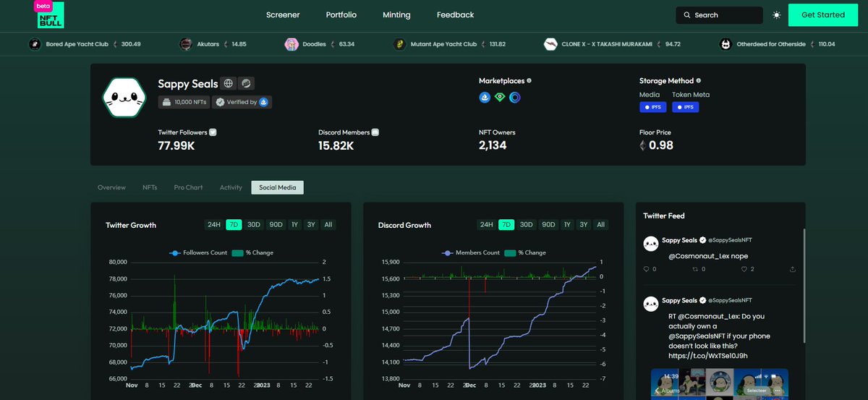Viewport: 868px width, 400px height.
Task: Open the https://t.co/WxTSeI0J9h link in tweet
Action: 708,356
